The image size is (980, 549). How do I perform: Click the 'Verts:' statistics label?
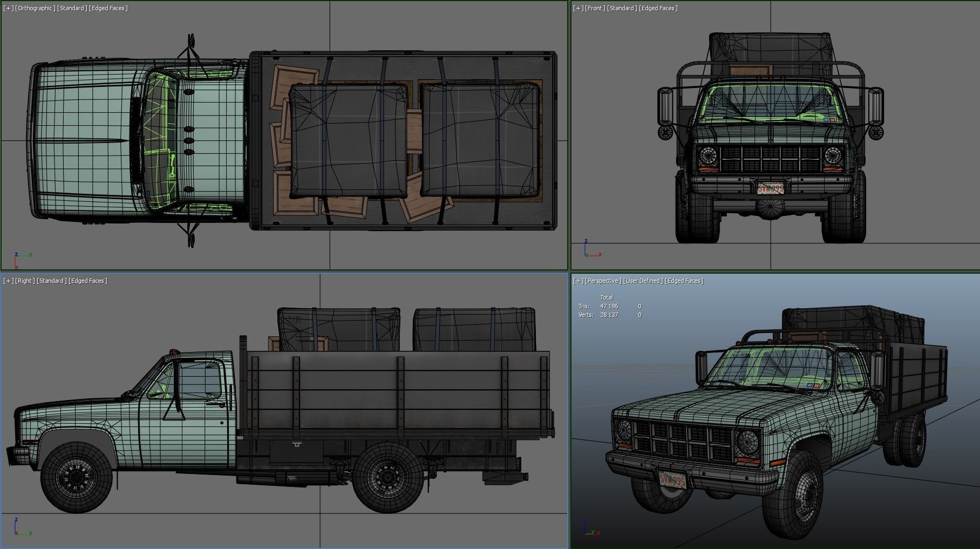tap(586, 315)
